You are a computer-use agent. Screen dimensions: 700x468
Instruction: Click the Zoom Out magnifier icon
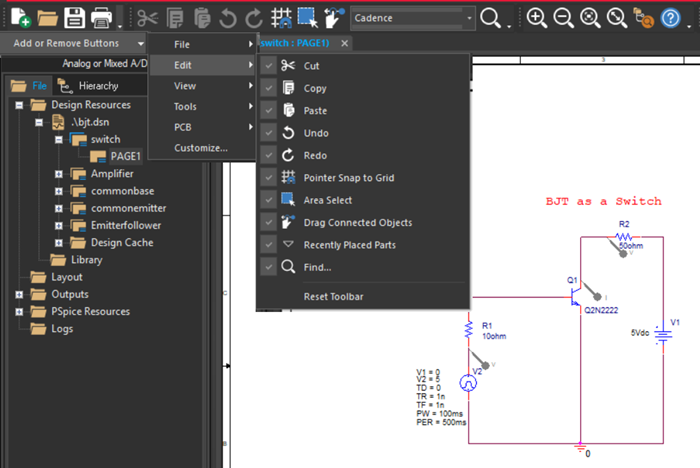click(563, 17)
